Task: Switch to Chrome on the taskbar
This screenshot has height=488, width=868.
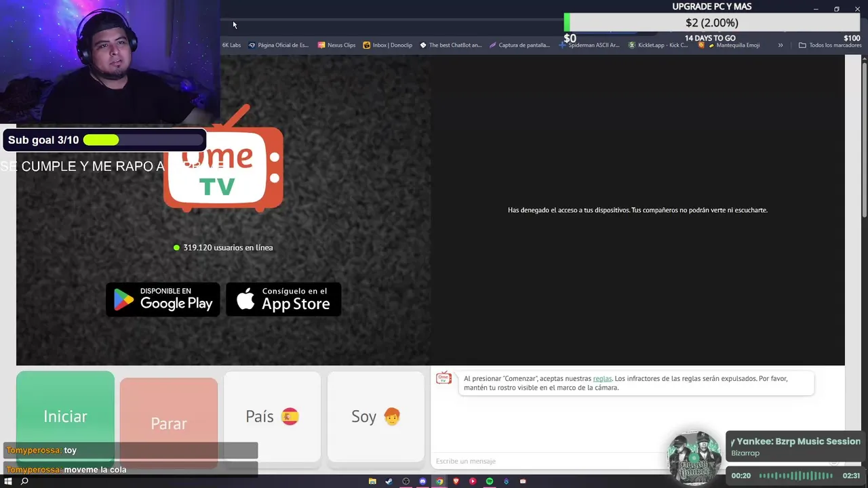Action: click(x=439, y=481)
